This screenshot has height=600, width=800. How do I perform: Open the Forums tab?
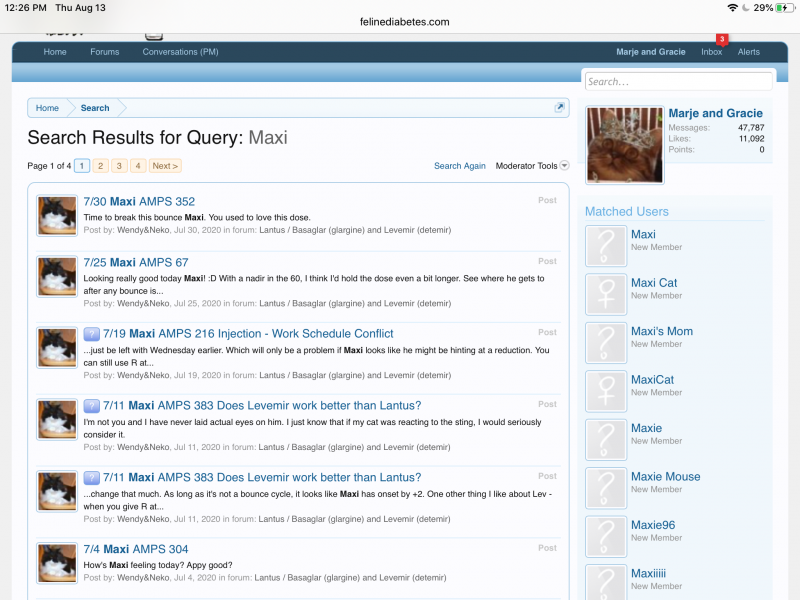(x=104, y=52)
